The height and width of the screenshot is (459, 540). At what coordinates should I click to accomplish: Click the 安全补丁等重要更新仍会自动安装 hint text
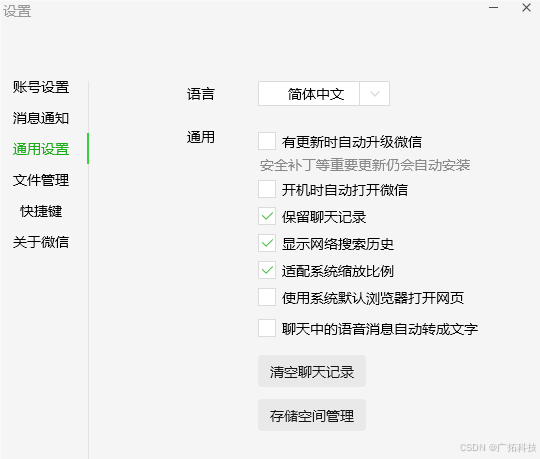click(x=365, y=165)
